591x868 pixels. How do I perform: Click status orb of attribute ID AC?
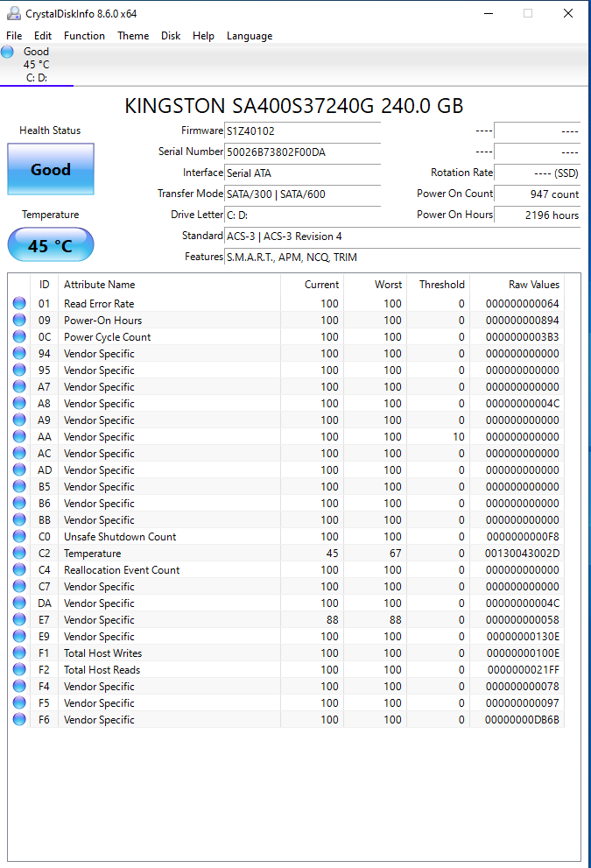19,453
